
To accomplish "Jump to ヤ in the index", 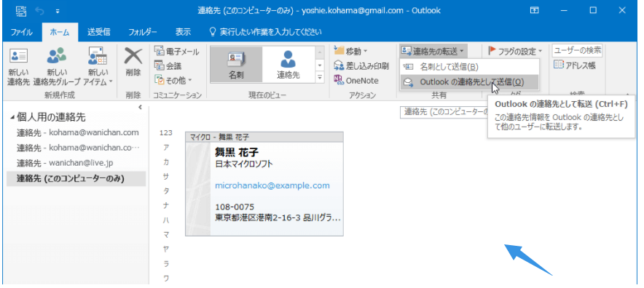I will point(166,249).
